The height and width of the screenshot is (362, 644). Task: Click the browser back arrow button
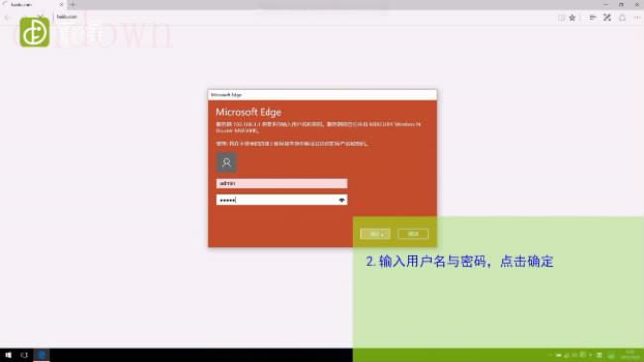[x=7, y=17]
